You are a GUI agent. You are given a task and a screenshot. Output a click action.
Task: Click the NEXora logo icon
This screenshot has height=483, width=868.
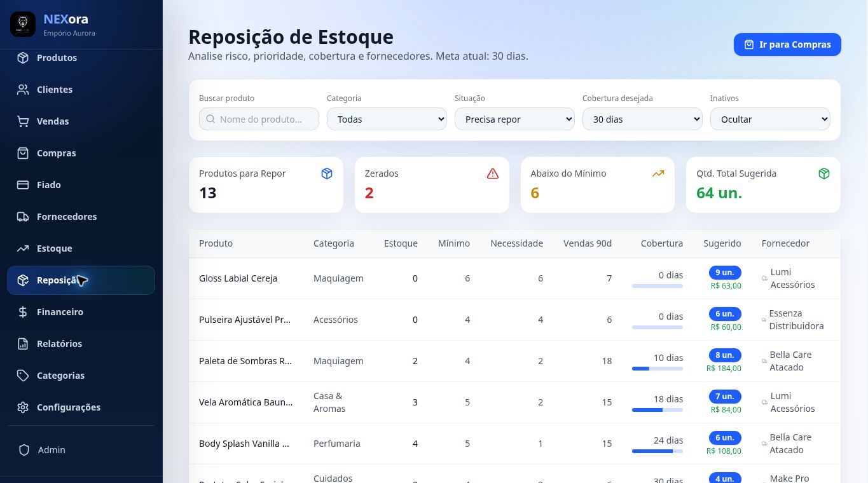(23, 24)
